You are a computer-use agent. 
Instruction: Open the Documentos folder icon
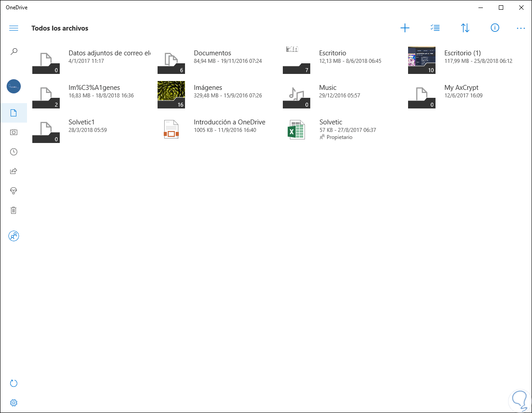point(171,60)
